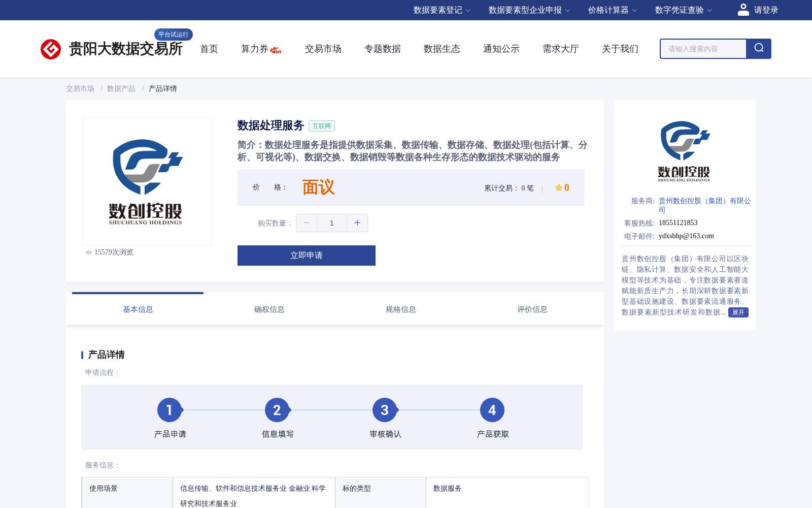Open 算力券 navigation item
Image resolution: width=812 pixels, height=508 pixels.
coord(254,49)
